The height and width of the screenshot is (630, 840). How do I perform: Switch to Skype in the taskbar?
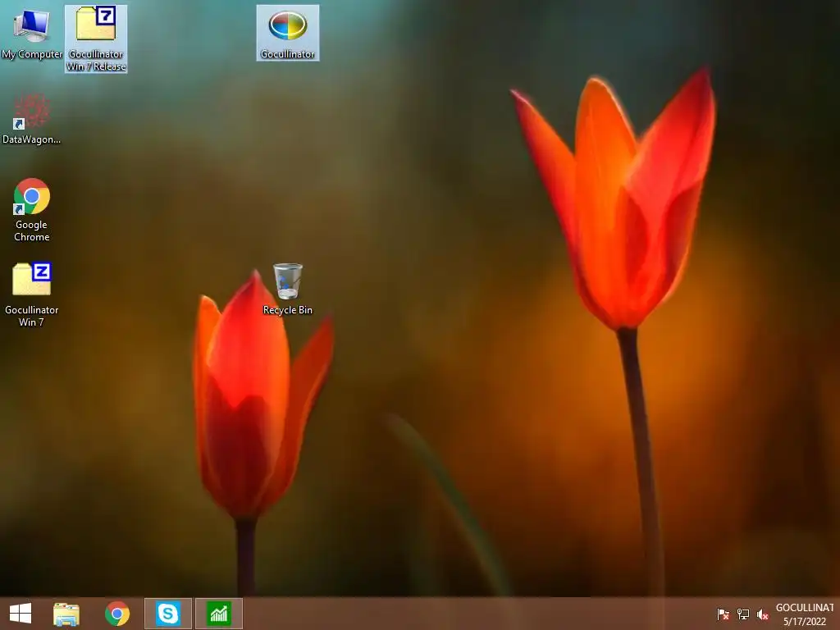point(168,614)
